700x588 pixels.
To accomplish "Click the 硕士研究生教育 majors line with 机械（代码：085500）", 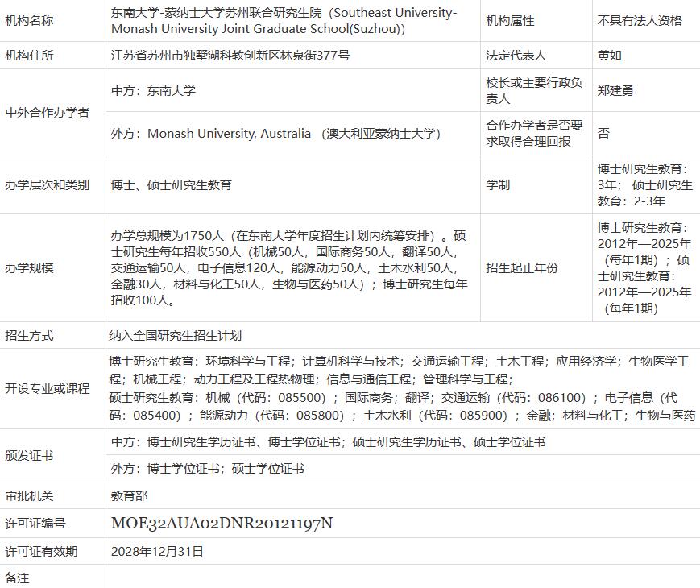I will [x=402, y=406].
